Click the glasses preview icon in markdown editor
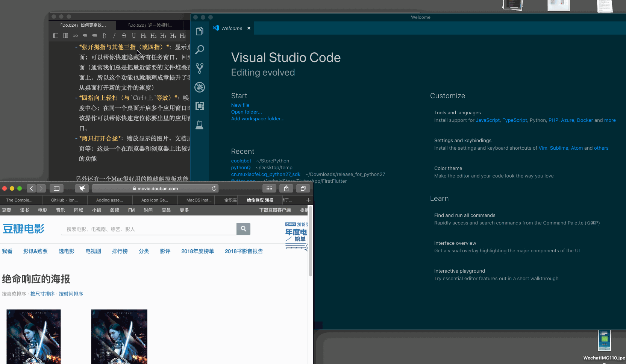This screenshot has height=364, width=626. pyautogui.click(x=75, y=36)
